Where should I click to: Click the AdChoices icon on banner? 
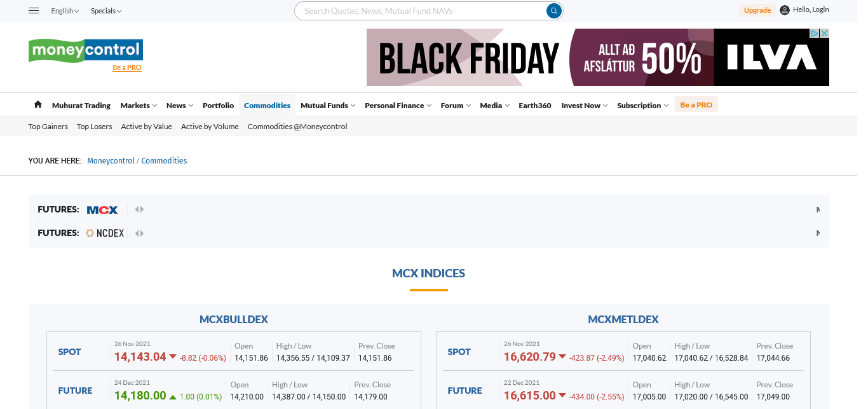pyautogui.click(x=814, y=34)
